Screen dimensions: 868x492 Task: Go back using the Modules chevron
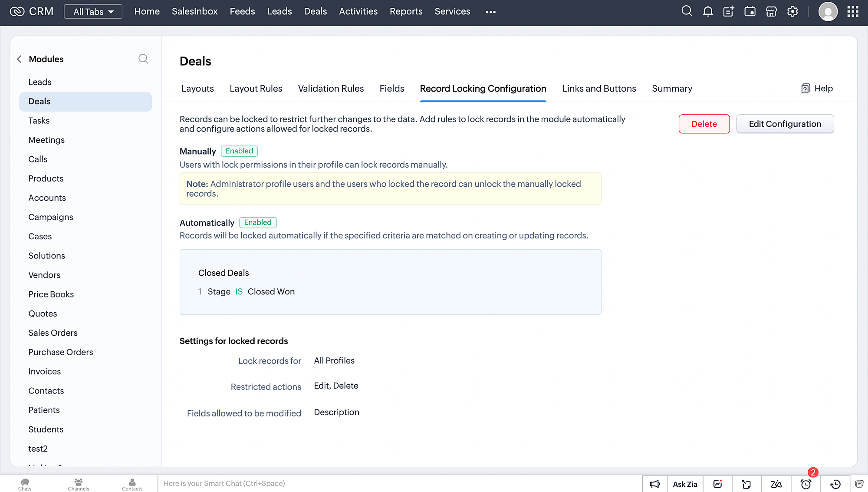point(19,59)
